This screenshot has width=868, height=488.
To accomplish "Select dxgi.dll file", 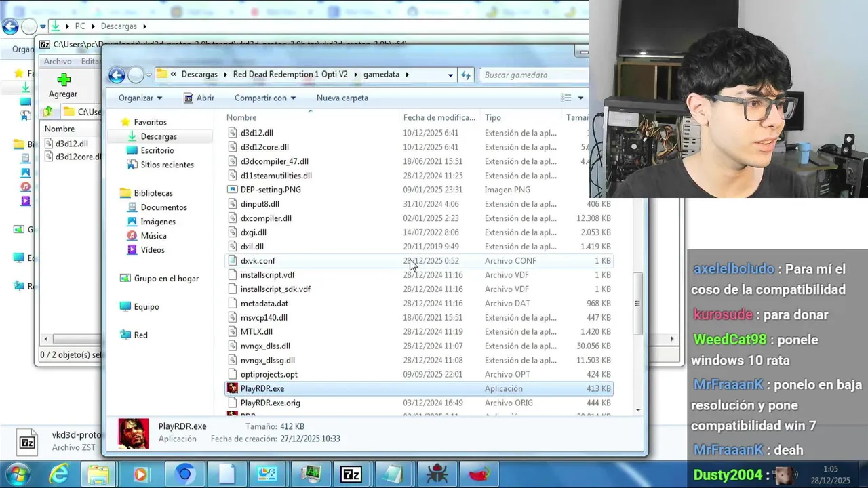I will 253,232.
